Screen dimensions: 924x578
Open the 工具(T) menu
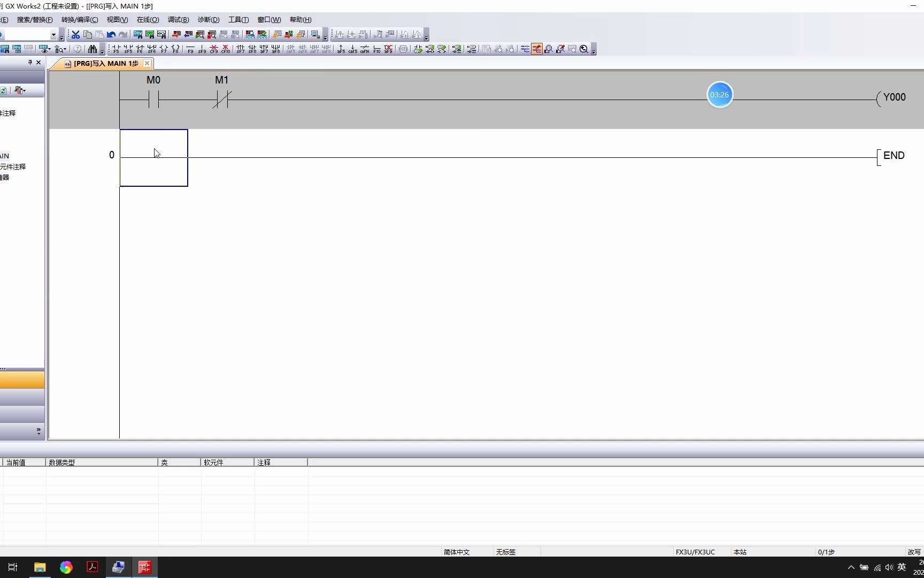pos(238,20)
